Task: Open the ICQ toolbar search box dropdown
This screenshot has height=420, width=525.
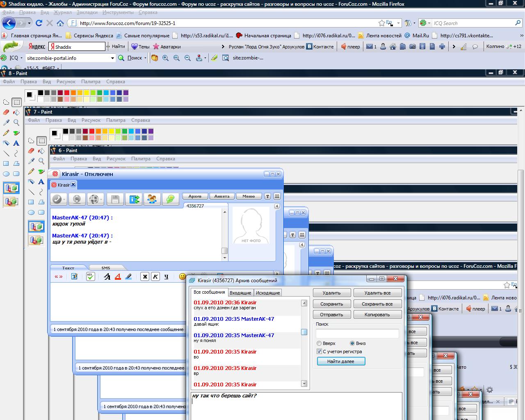Action: coord(112,58)
